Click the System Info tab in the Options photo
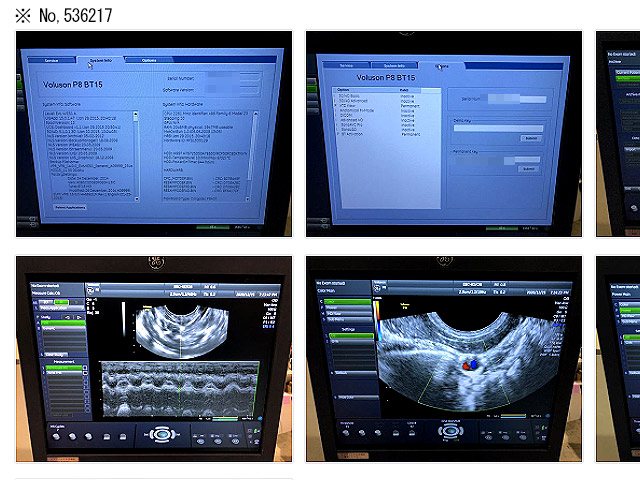640x480 pixels. (394, 65)
